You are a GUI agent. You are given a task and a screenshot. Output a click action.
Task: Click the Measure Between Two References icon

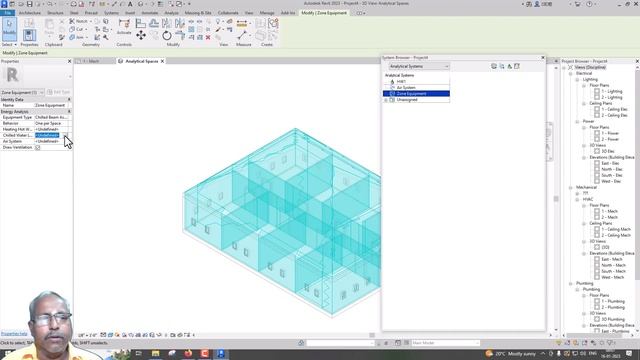(x=242, y=36)
